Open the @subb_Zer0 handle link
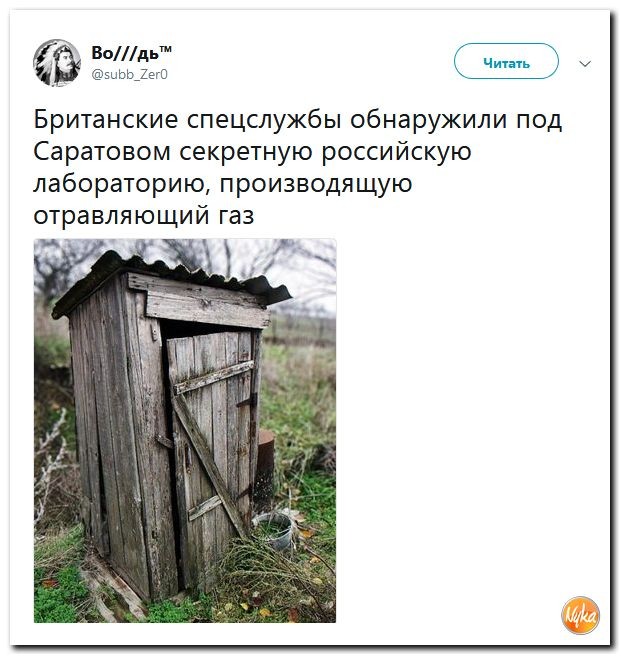621x656 pixels. click(129, 74)
